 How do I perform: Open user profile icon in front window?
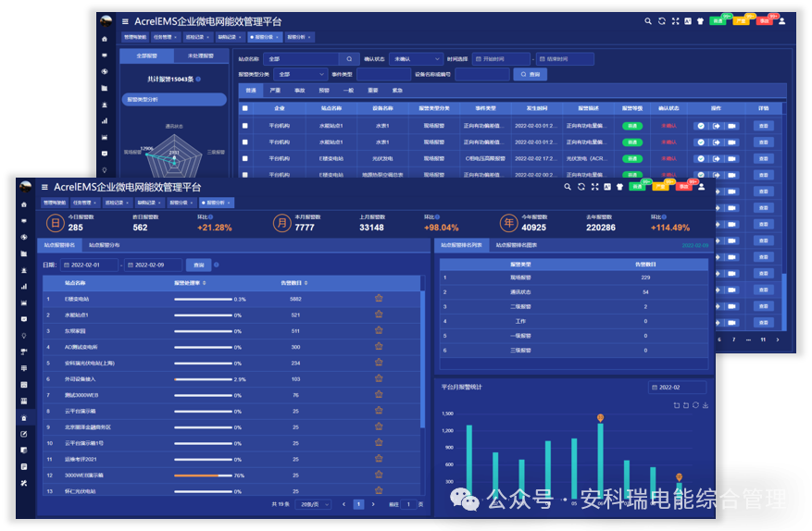point(701,187)
